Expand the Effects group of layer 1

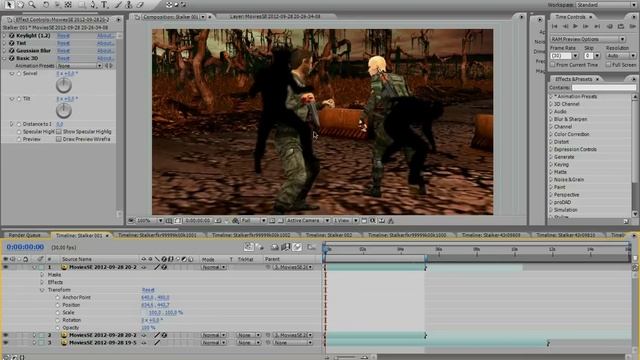pos(42,282)
